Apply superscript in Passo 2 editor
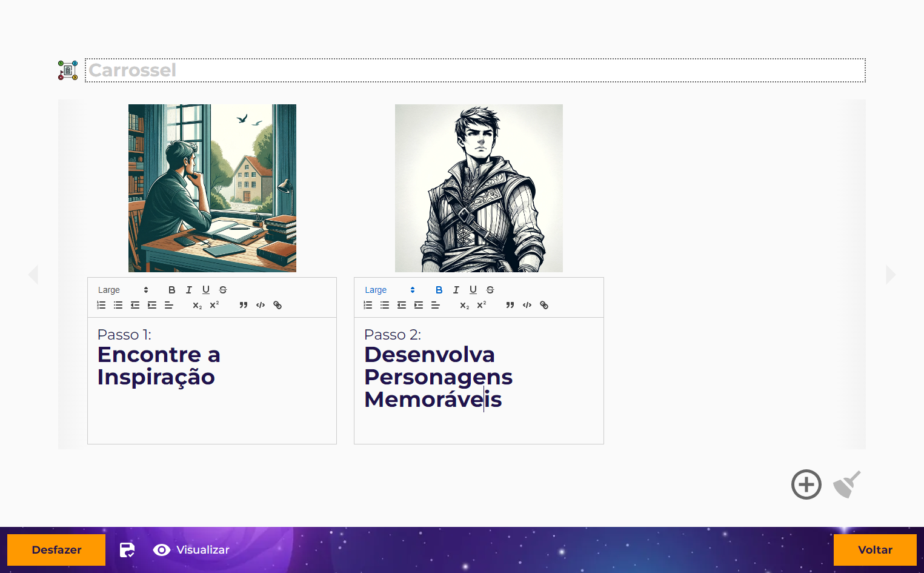This screenshot has width=924, height=573. pos(482,305)
